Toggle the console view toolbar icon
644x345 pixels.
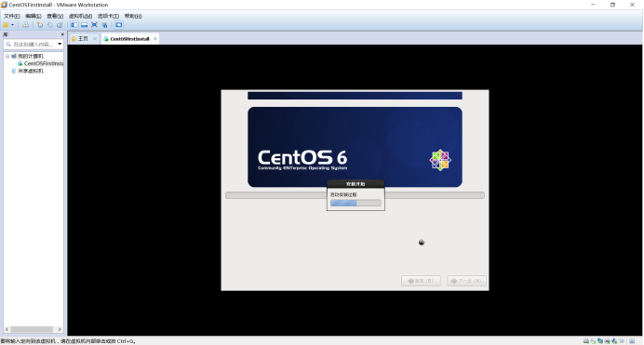(x=119, y=25)
